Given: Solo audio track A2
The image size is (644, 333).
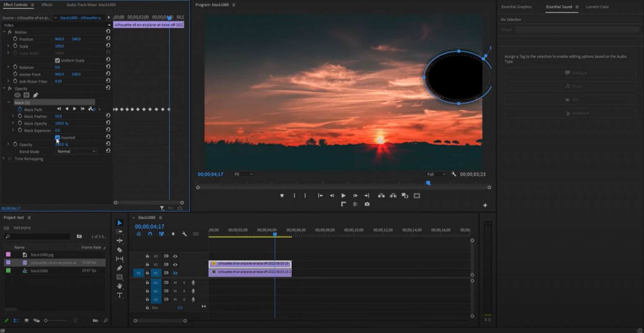Looking at the screenshot, I should point(184,291).
